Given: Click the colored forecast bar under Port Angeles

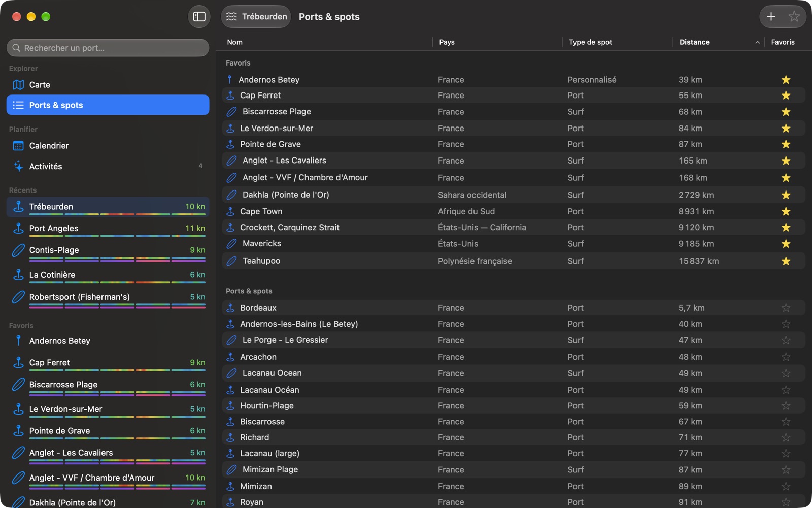Looking at the screenshot, I should [117, 236].
